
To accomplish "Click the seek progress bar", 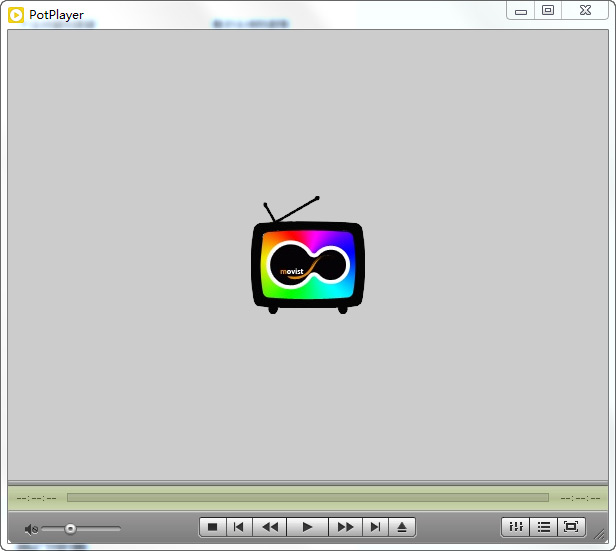I will tap(308, 498).
